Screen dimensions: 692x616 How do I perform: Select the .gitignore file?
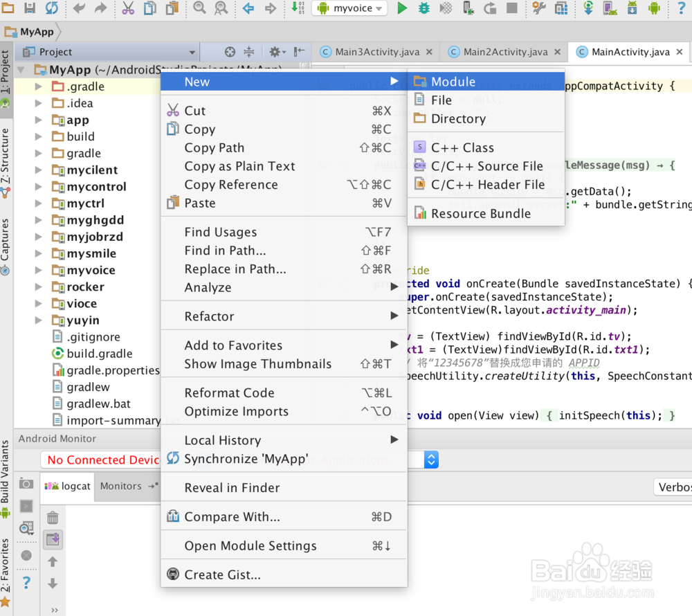[86, 336]
